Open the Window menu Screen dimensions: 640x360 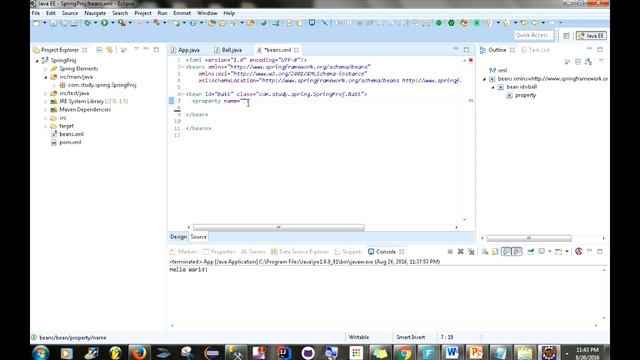[x=207, y=13]
